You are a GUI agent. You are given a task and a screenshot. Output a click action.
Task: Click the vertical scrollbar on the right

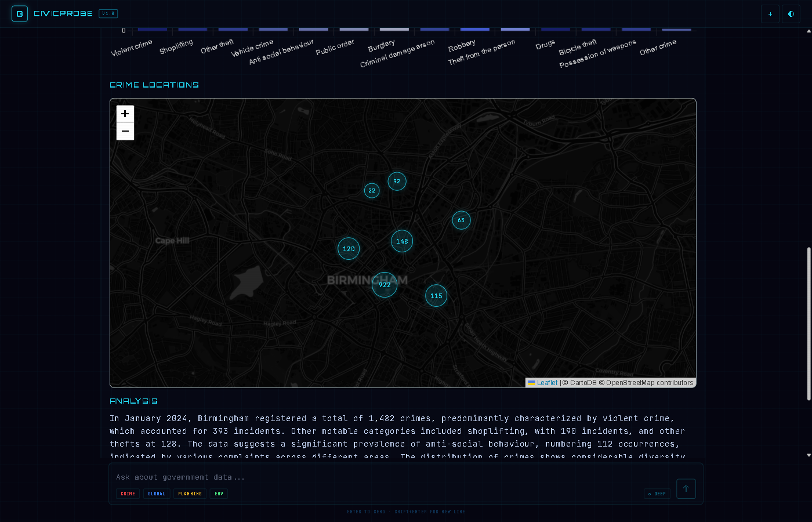coord(808,319)
